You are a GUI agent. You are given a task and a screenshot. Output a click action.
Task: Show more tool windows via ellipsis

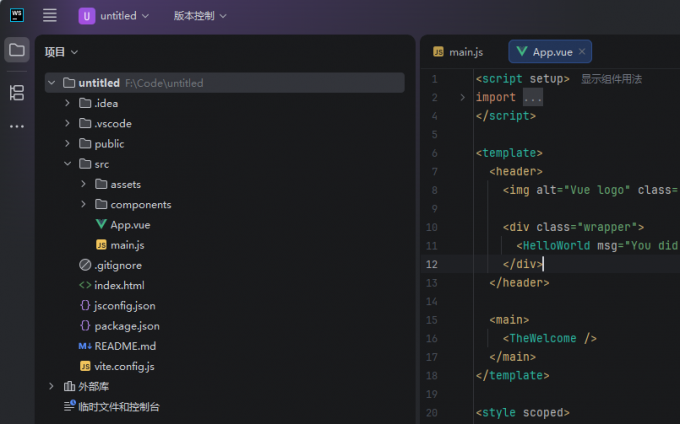click(x=16, y=126)
